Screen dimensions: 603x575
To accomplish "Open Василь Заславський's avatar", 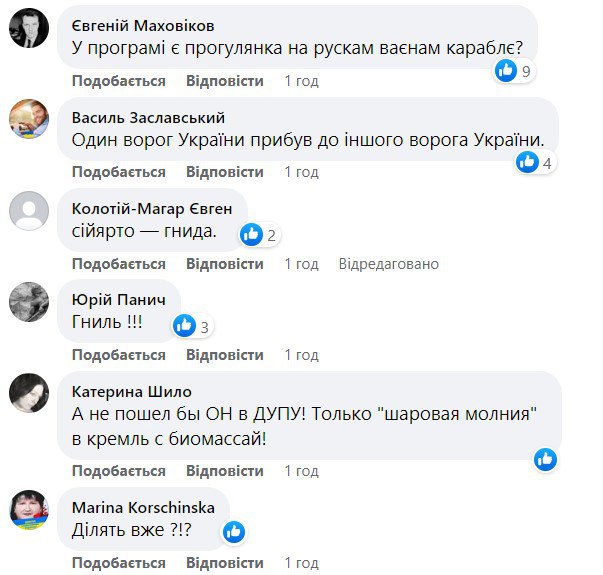I will (29, 119).
